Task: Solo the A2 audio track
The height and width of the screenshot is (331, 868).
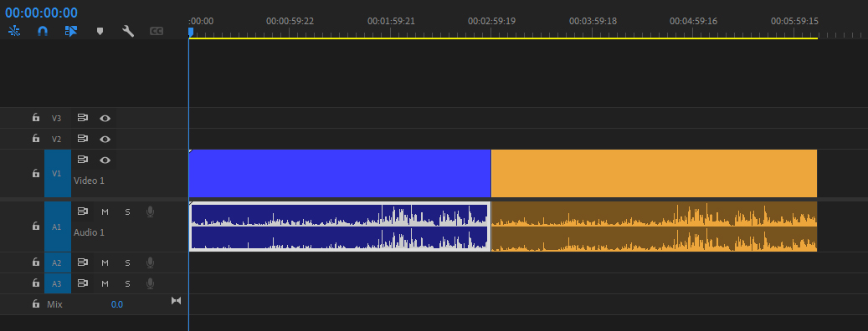Action: click(127, 262)
